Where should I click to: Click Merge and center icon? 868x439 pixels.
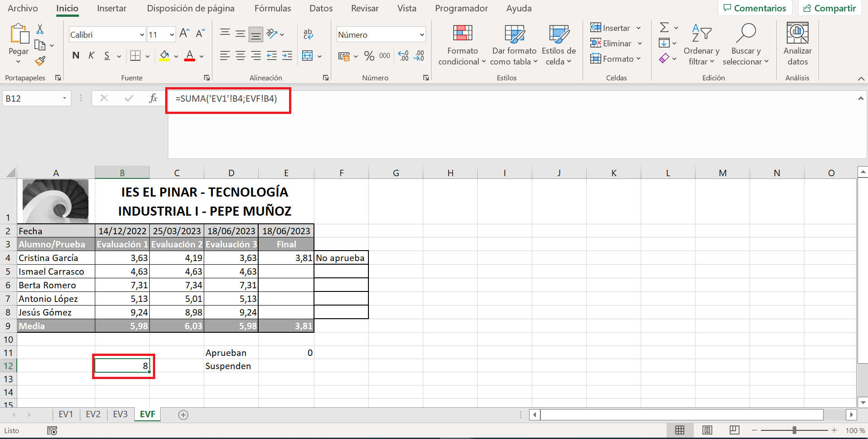click(x=308, y=56)
